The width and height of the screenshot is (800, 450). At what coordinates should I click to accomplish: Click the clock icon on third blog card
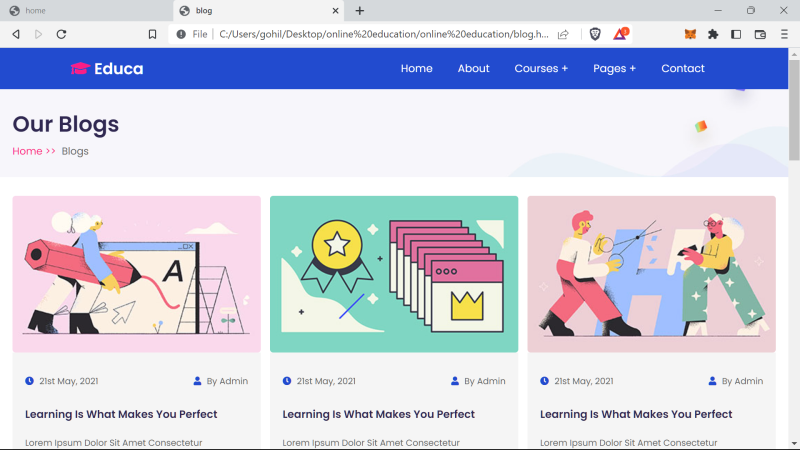click(544, 381)
